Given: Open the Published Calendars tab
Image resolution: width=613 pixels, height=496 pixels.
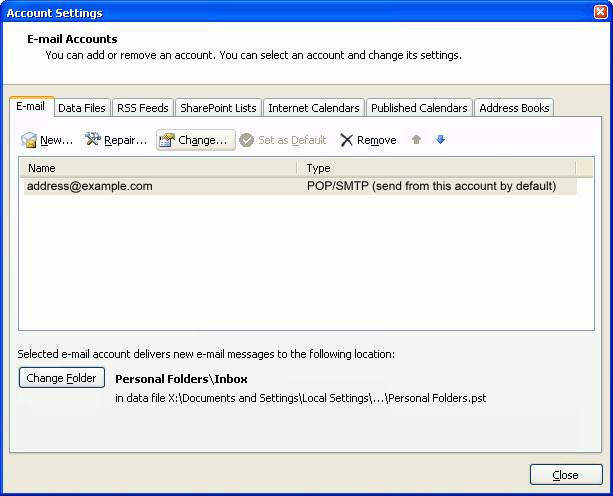Looking at the screenshot, I should tap(419, 108).
